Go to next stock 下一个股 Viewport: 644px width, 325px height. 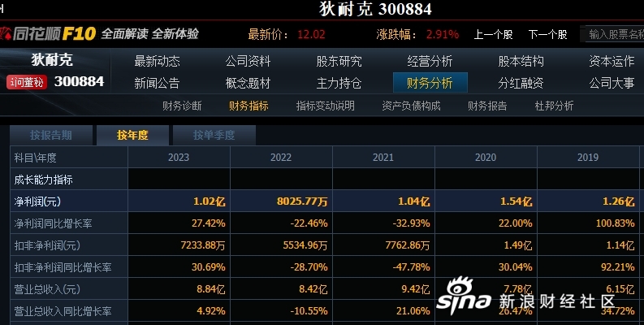pos(548,34)
